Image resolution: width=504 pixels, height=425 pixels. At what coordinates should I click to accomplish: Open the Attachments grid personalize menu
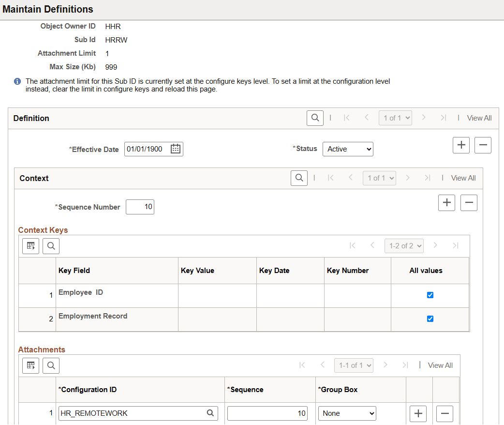tap(30, 365)
